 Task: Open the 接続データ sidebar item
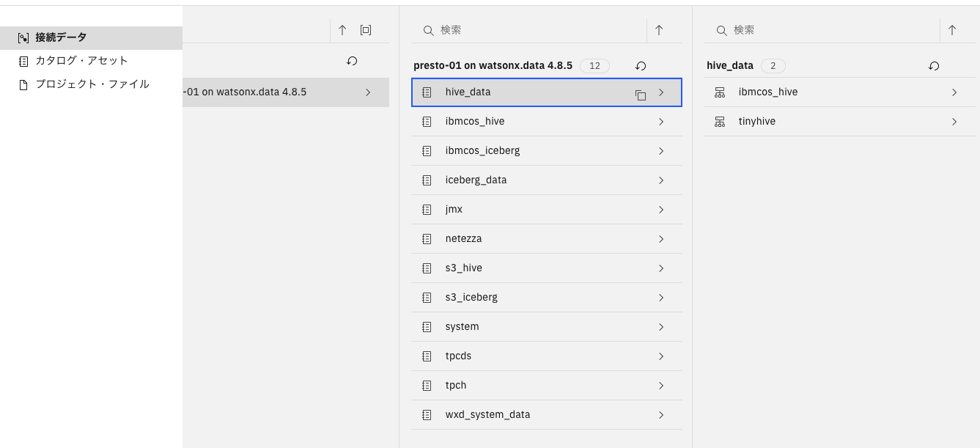[91, 37]
